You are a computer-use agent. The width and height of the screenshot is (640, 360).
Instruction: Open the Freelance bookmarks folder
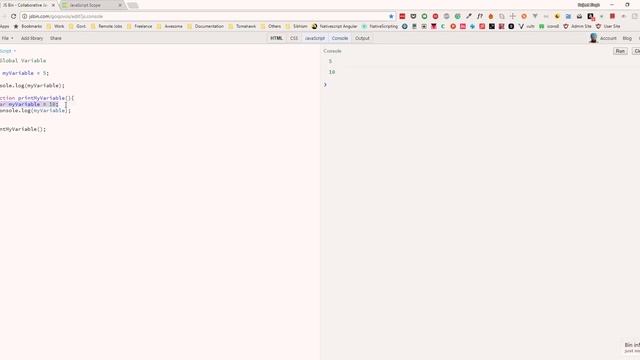[140, 26]
